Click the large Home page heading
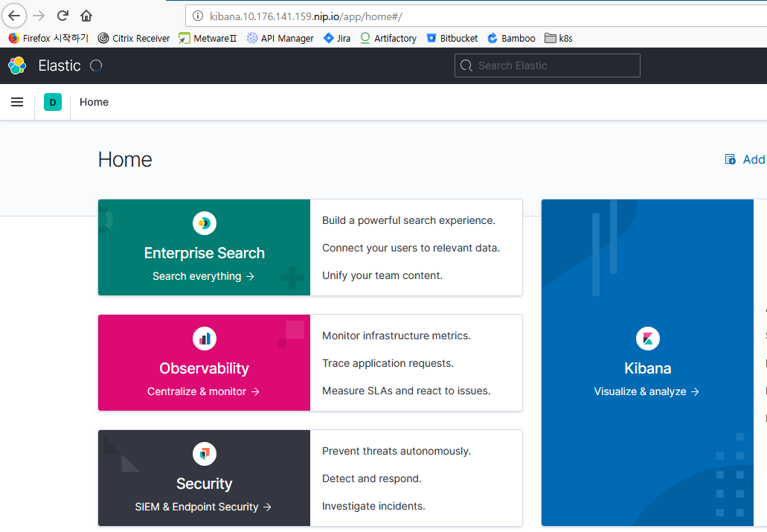Viewport: 767px width, 532px height. click(125, 159)
